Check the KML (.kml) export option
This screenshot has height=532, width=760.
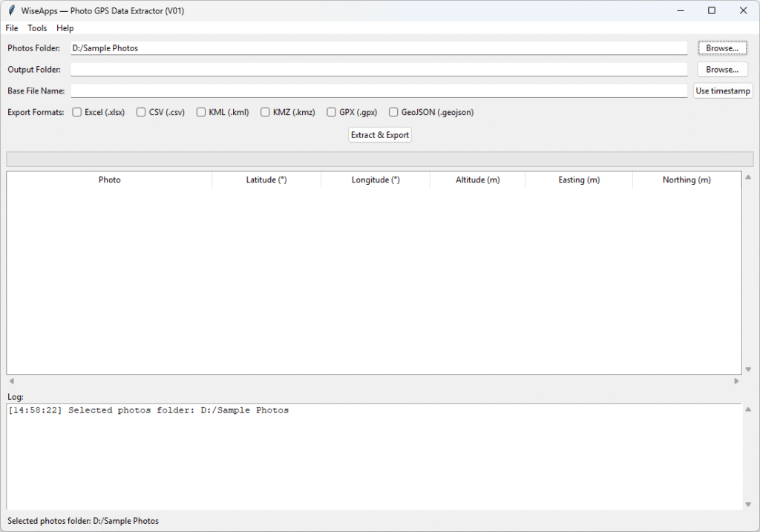click(x=201, y=113)
